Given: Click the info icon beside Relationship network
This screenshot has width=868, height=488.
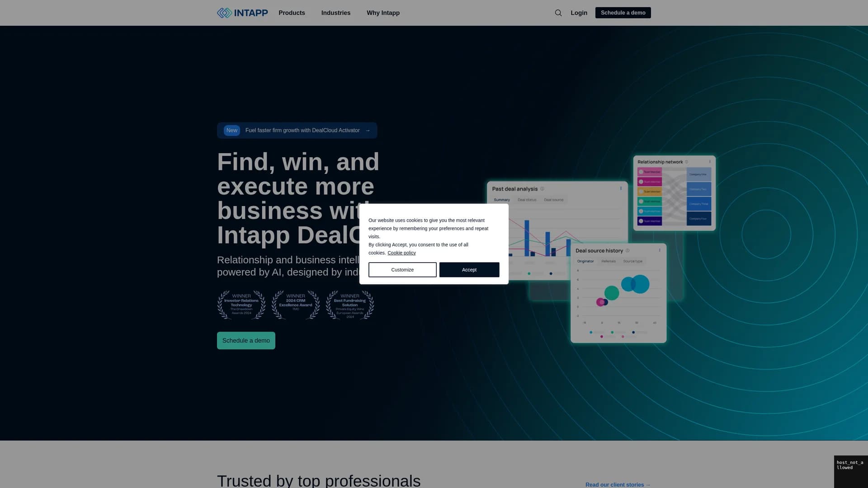Looking at the screenshot, I should point(686,162).
